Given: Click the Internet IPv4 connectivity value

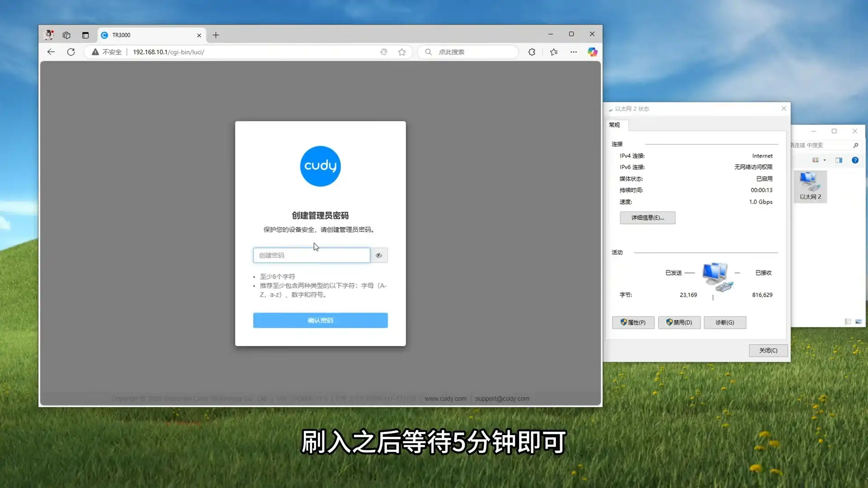Looking at the screenshot, I should tap(762, 156).
